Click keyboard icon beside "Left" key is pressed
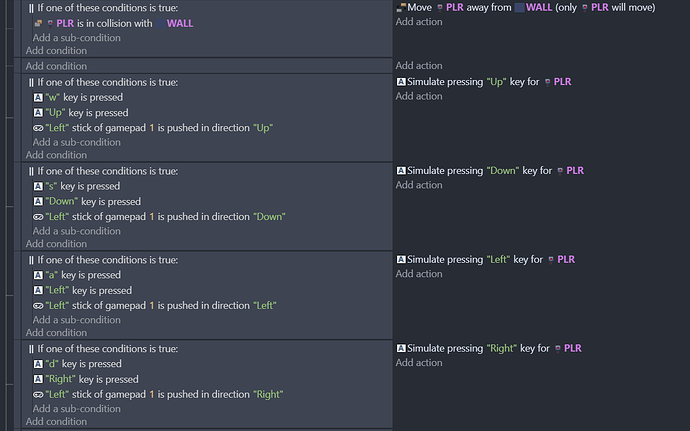The image size is (690, 431). tap(38, 290)
